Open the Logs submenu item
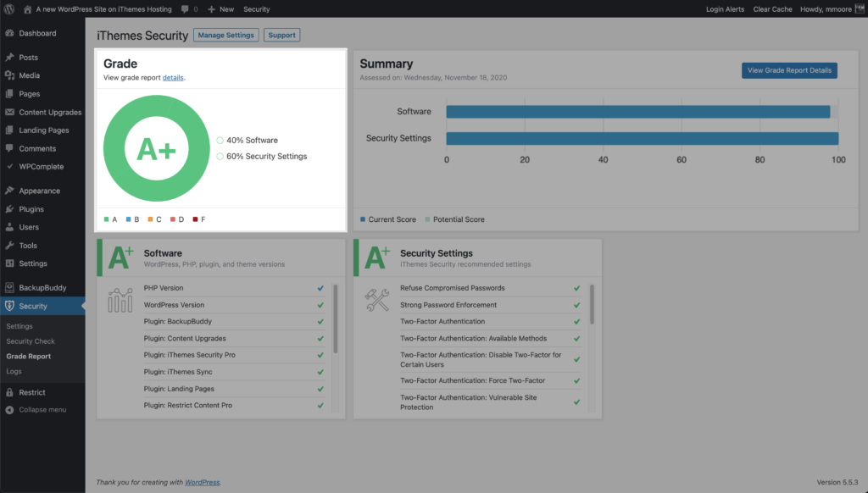Image resolution: width=868 pixels, height=493 pixels. click(x=14, y=371)
